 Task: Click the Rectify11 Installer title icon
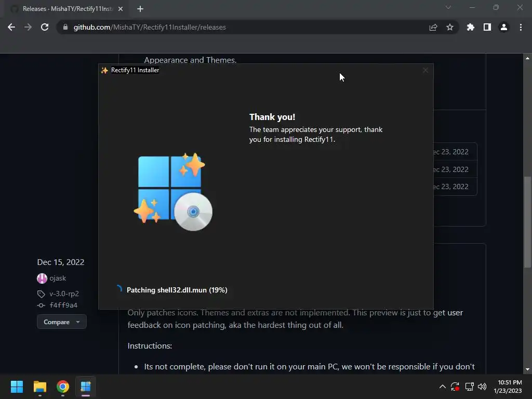104,70
